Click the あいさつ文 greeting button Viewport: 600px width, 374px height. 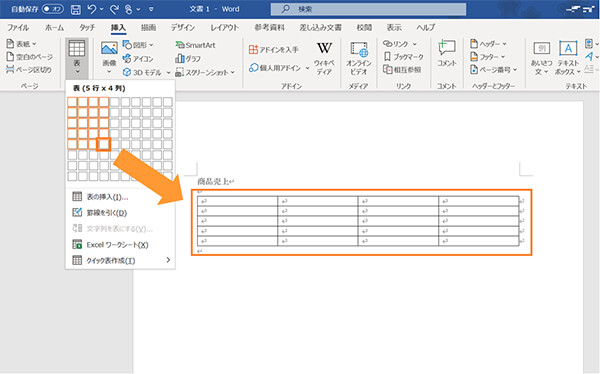541,57
